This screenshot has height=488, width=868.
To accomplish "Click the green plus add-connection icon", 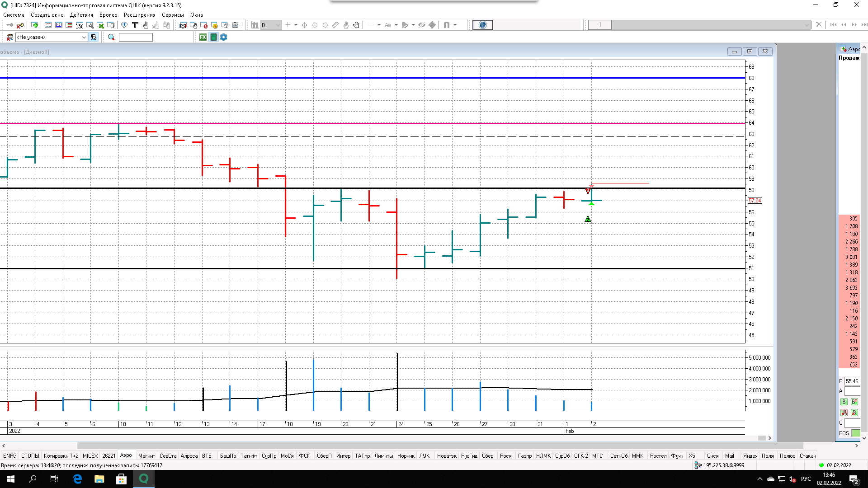I will 35,25.
